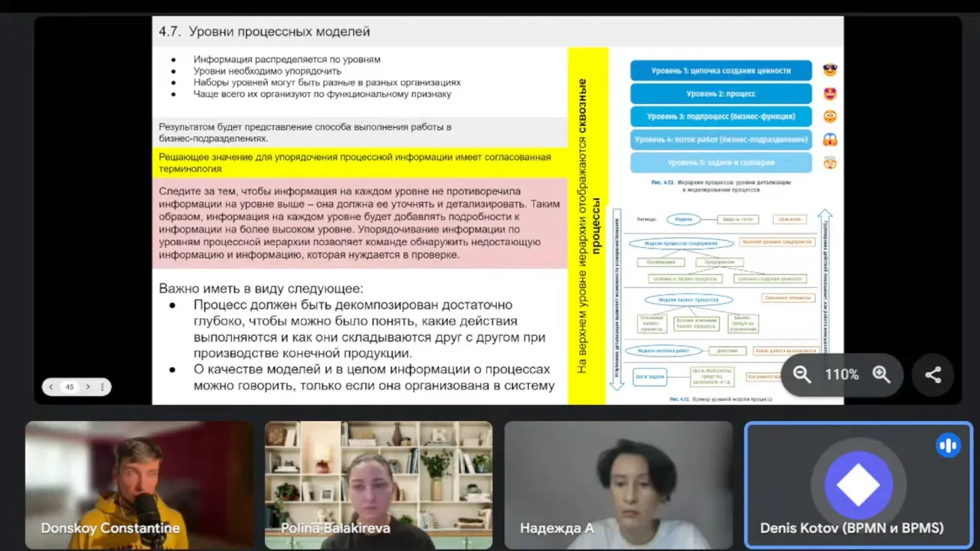Go to the next slide with the right chevron
Screen dimensions: 980x551
tap(87, 386)
